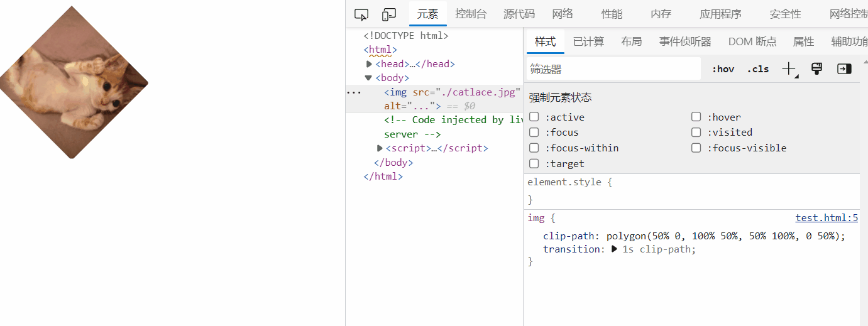868x326 pixels.
Task: Switch to the 控制台 tab
Action: [471, 14]
